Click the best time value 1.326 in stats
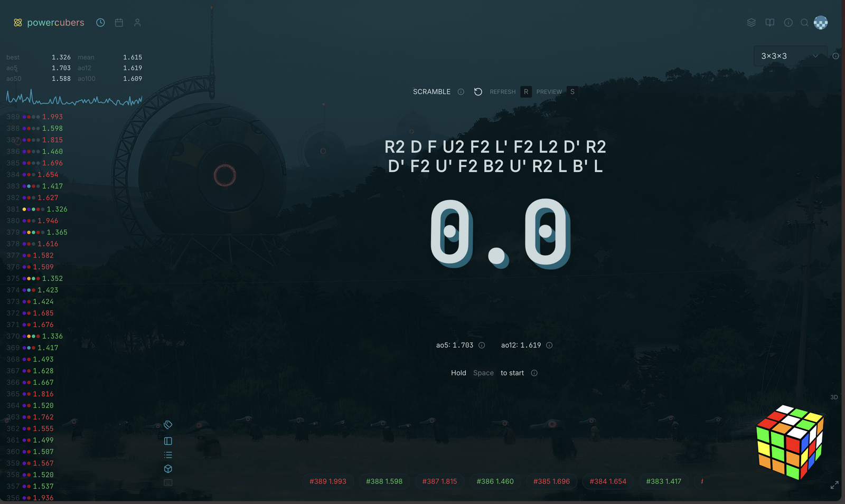Screen dimensions: 845x504 click(x=61, y=58)
